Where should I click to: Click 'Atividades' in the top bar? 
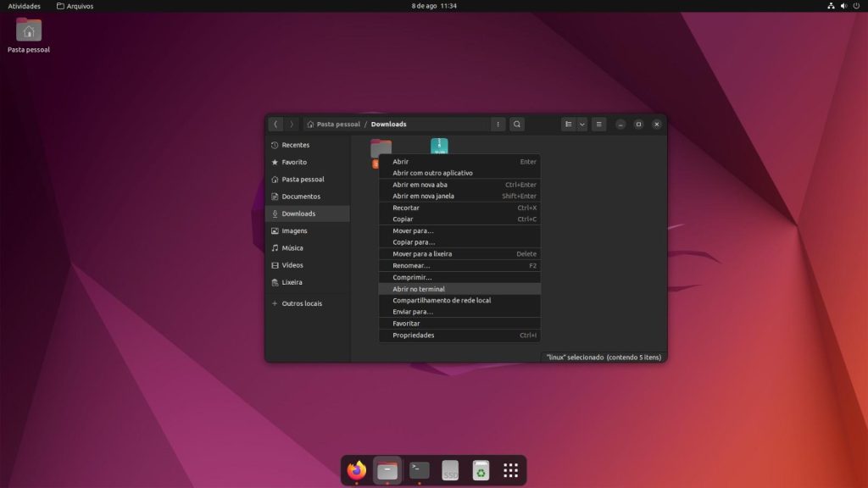25,6
